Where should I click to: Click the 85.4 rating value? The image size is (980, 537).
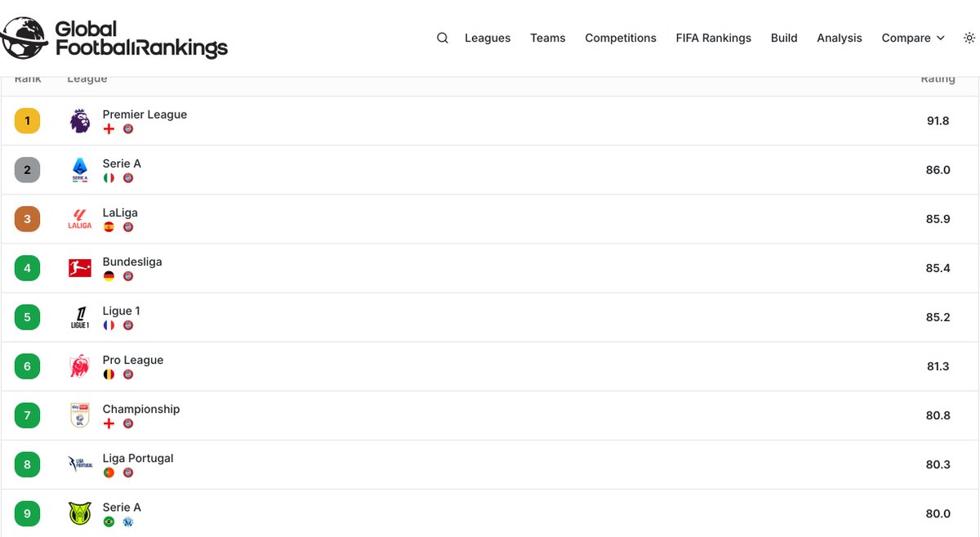pyautogui.click(x=938, y=268)
